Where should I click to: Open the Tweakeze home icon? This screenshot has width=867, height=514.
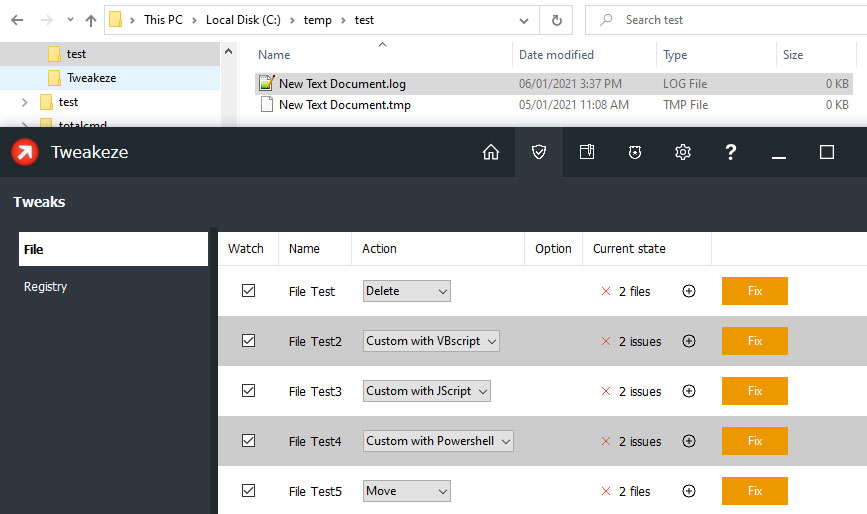click(490, 152)
